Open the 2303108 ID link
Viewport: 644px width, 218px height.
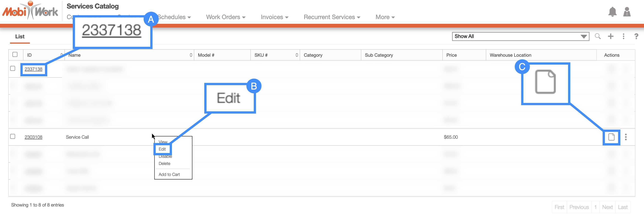pyautogui.click(x=33, y=137)
